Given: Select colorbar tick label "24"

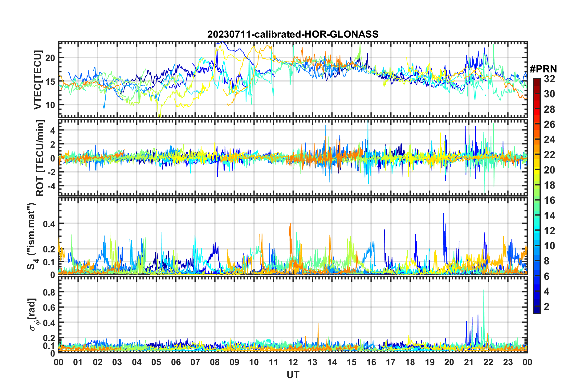Looking at the screenshot, I should (549, 140).
